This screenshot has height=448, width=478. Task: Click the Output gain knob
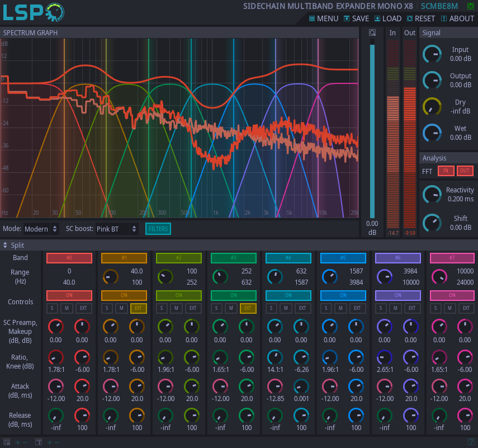pos(432,80)
